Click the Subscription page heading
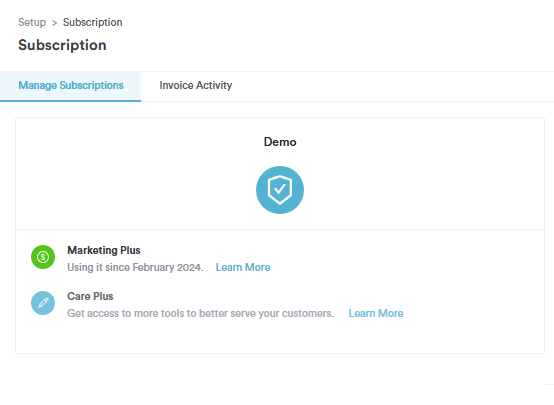This screenshot has width=554, height=405. (x=62, y=45)
